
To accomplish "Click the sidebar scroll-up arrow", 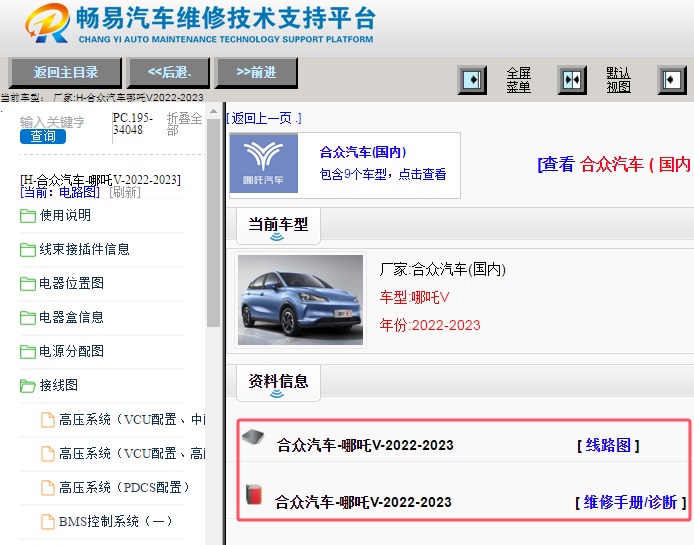I will click(x=213, y=111).
